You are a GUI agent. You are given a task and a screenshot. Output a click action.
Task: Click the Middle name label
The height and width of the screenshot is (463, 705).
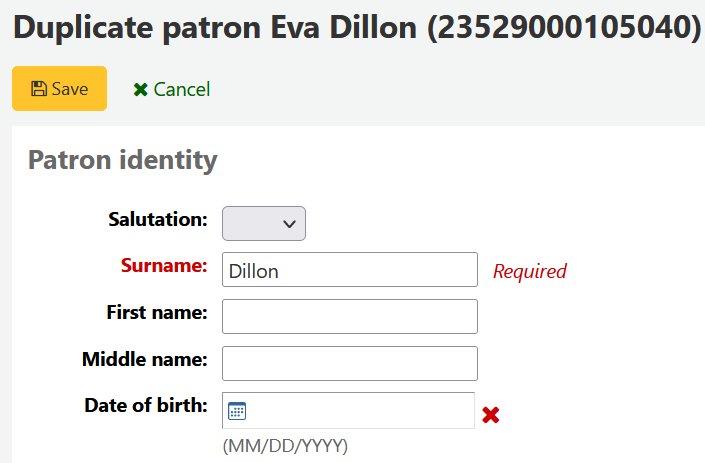[x=144, y=359]
